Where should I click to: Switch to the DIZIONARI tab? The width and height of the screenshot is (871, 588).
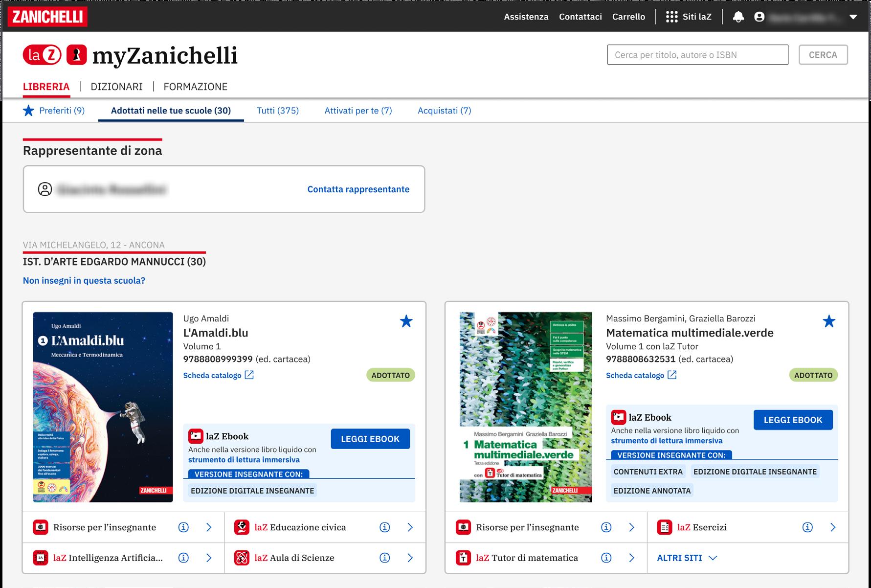point(117,87)
